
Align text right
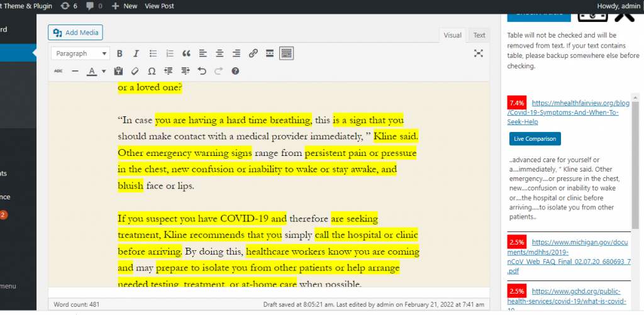pyautogui.click(x=236, y=53)
